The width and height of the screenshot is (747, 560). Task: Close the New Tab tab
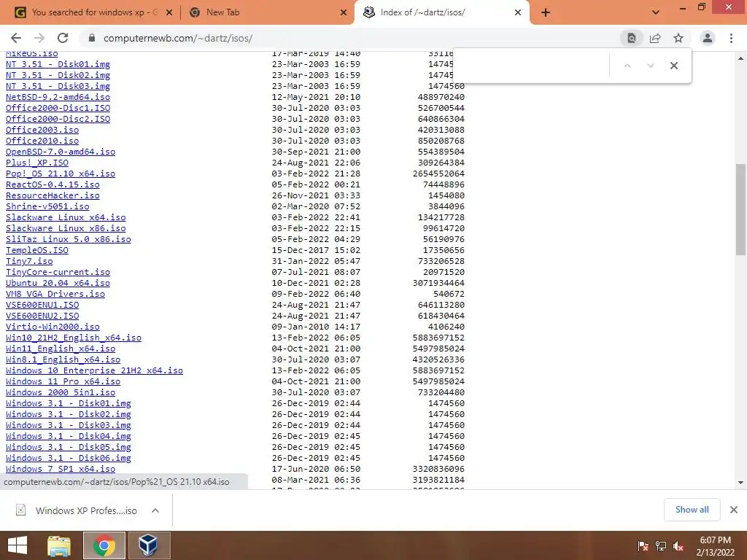click(x=344, y=13)
